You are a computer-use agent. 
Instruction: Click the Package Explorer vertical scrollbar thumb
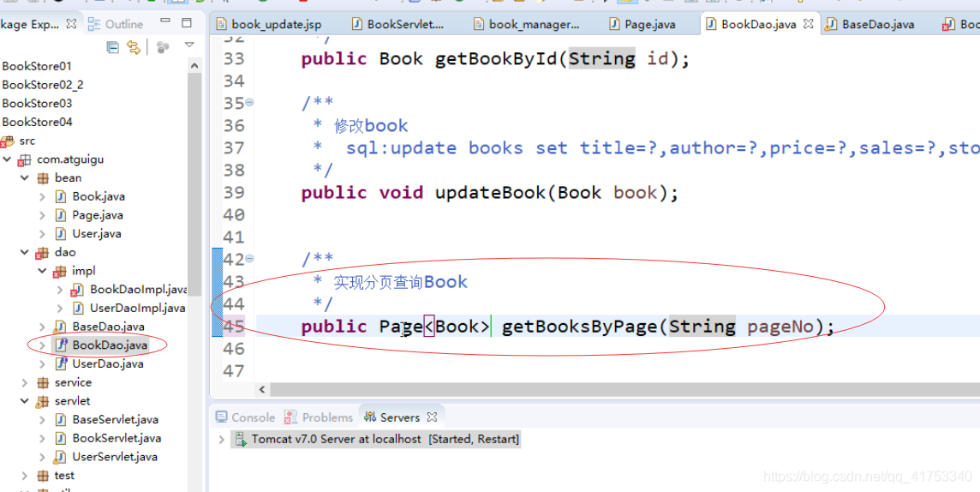194,184
